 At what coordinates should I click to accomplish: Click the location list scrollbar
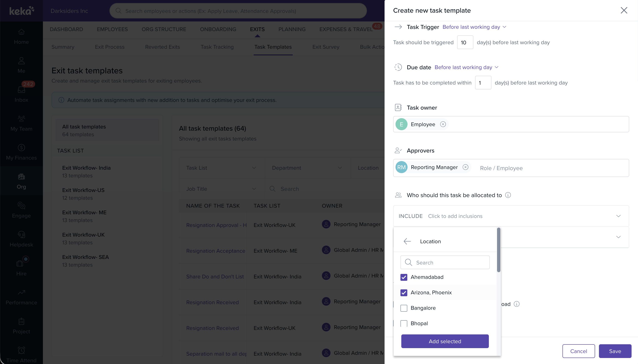pos(499,250)
